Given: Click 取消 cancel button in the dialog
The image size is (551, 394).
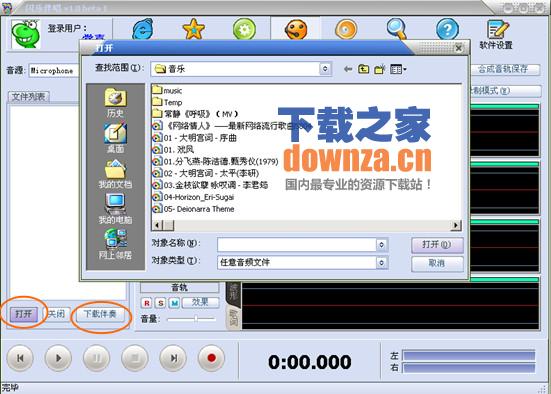Looking at the screenshot, I should click(437, 263).
